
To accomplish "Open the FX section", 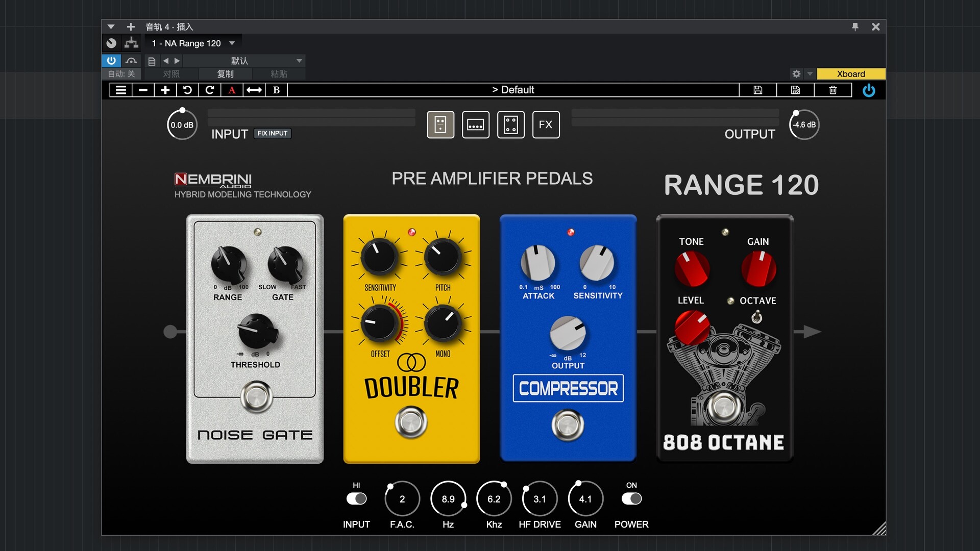I will (x=546, y=124).
